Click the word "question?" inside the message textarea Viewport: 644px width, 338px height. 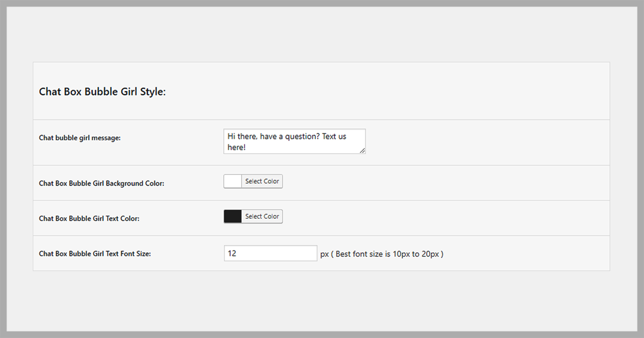[303, 137]
